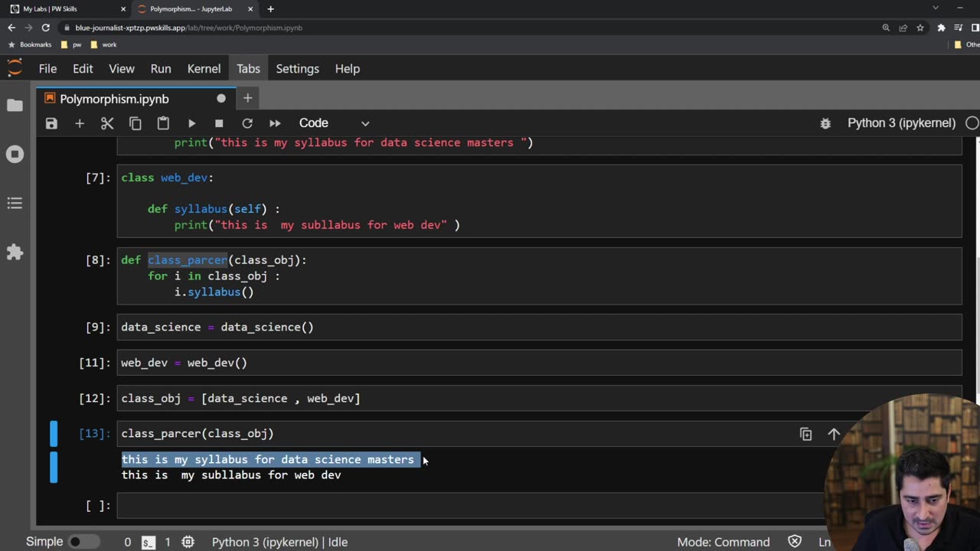
Task: Go back in the browser
Action: 11,28
